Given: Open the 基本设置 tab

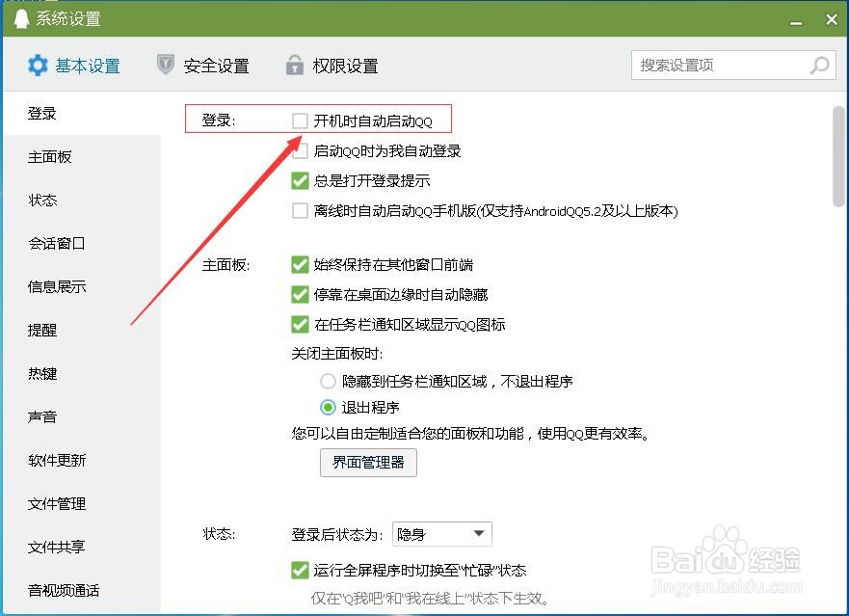Looking at the screenshot, I should point(73,66).
